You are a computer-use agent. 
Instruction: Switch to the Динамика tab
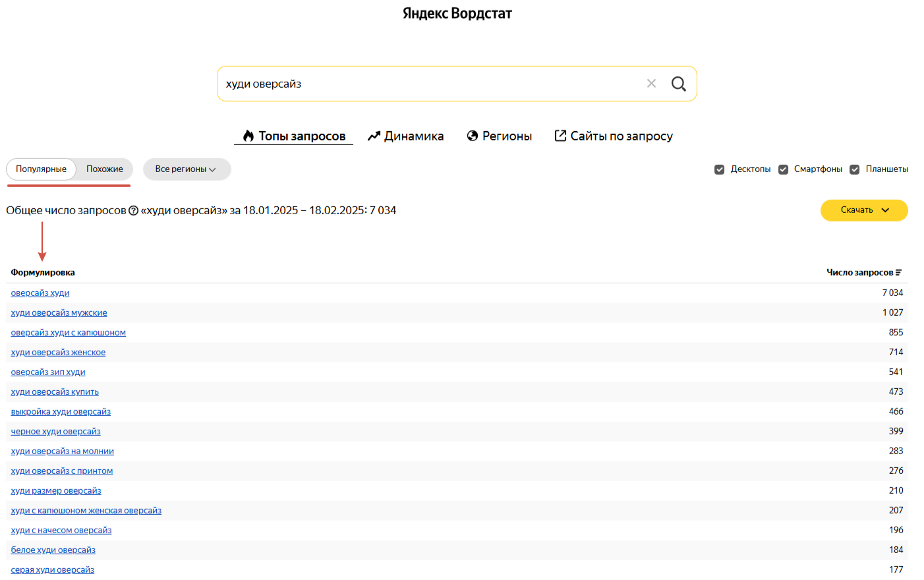pyautogui.click(x=405, y=136)
